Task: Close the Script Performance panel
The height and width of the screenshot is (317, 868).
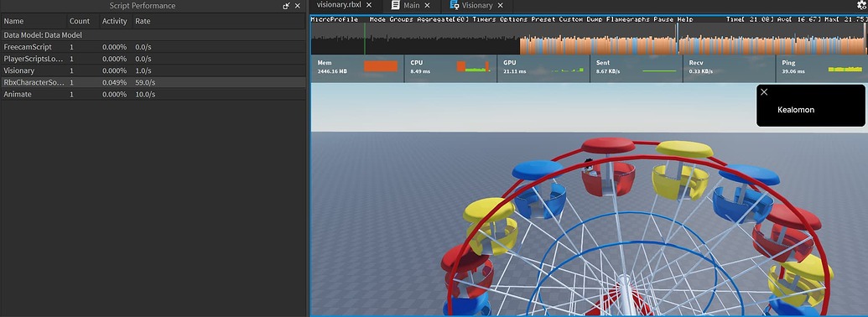Action: click(297, 6)
